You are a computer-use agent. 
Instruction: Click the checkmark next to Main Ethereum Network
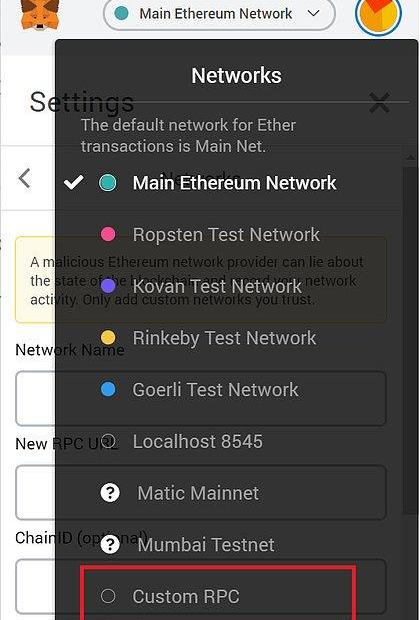[74, 182]
